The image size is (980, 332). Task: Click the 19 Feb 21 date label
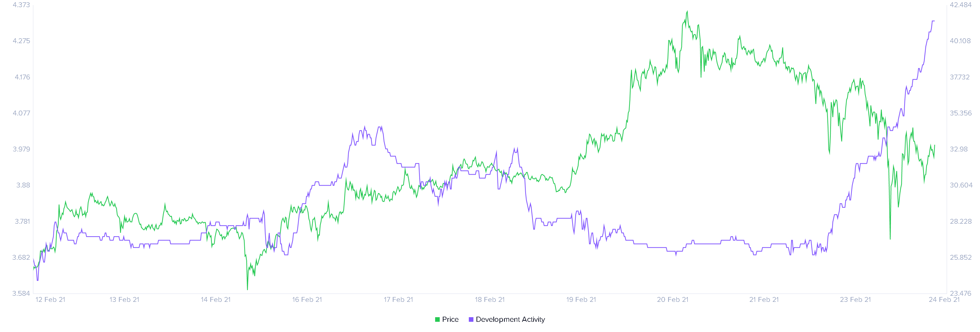click(x=581, y=300)
